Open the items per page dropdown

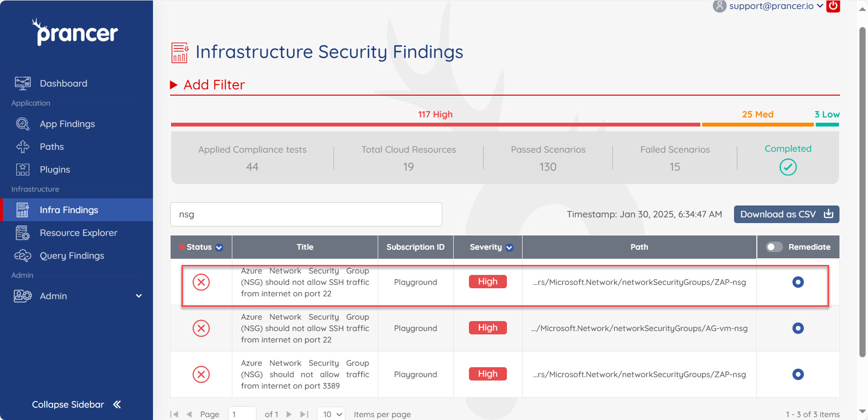tap(331, 414)
